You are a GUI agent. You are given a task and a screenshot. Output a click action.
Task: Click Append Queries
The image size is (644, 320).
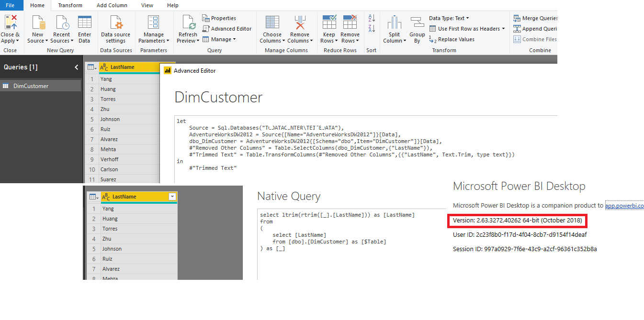pyautogui.click(x=536, y=29)
